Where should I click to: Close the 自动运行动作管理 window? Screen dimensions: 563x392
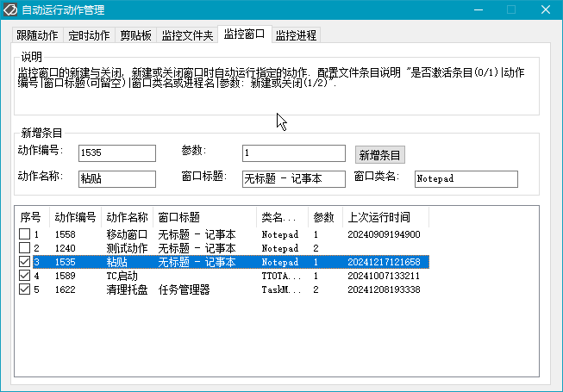coord(546,9)
